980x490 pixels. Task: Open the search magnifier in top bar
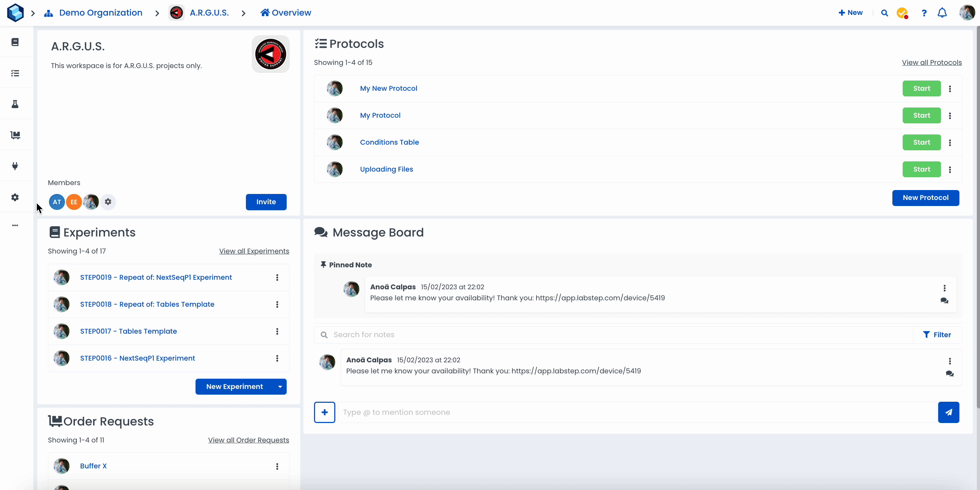(885, 13)
